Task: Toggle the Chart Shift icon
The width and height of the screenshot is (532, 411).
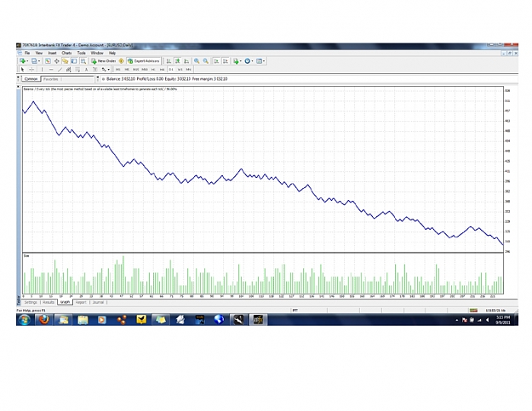Action: point(226,61)
